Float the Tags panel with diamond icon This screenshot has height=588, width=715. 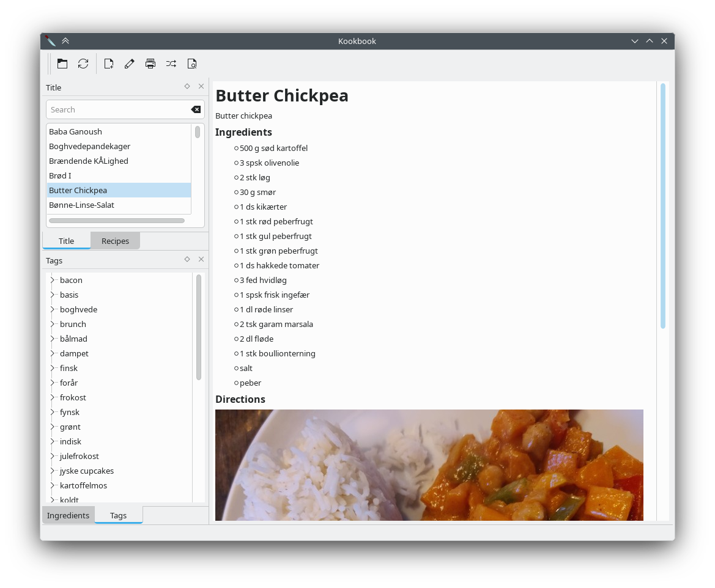(x=187, y=260)
